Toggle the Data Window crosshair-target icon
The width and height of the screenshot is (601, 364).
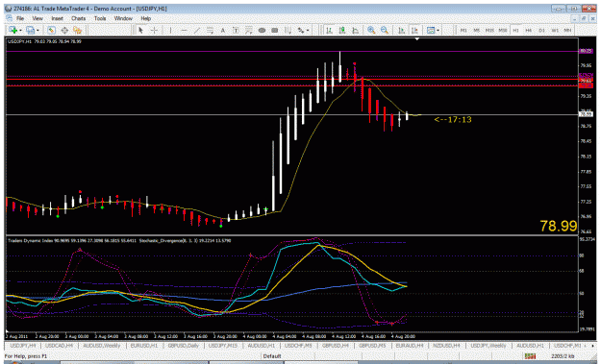pos(64,30)
